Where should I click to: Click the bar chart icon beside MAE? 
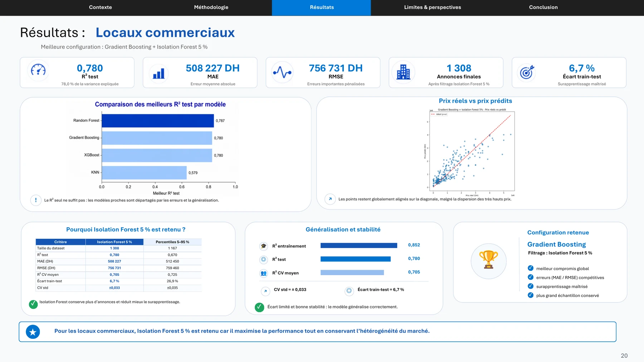point(158,73)
